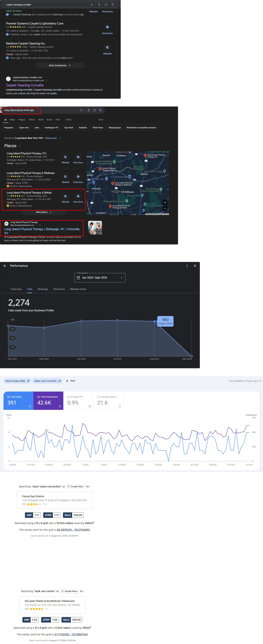Open help icon on Total clicks card

(30, 406)
